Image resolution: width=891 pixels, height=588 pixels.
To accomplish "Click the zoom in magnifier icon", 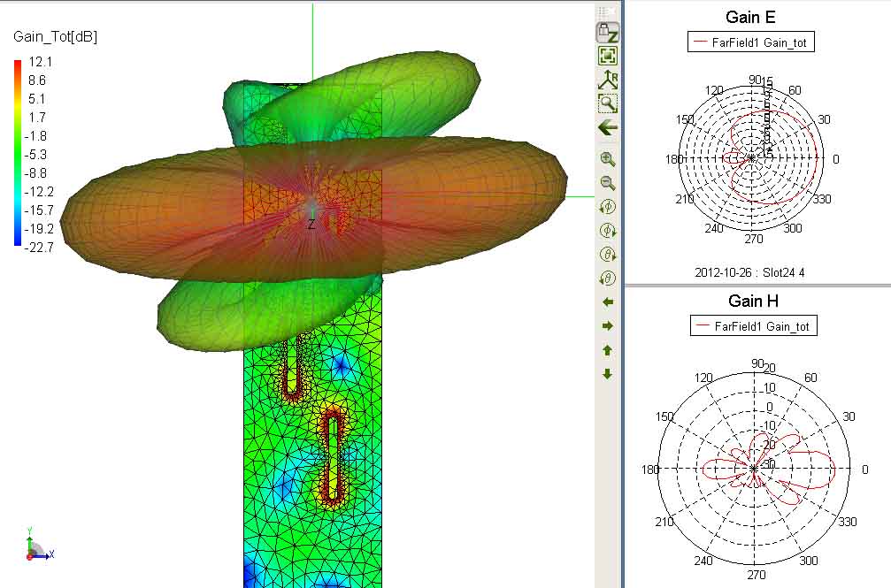I will coord(608,159).
